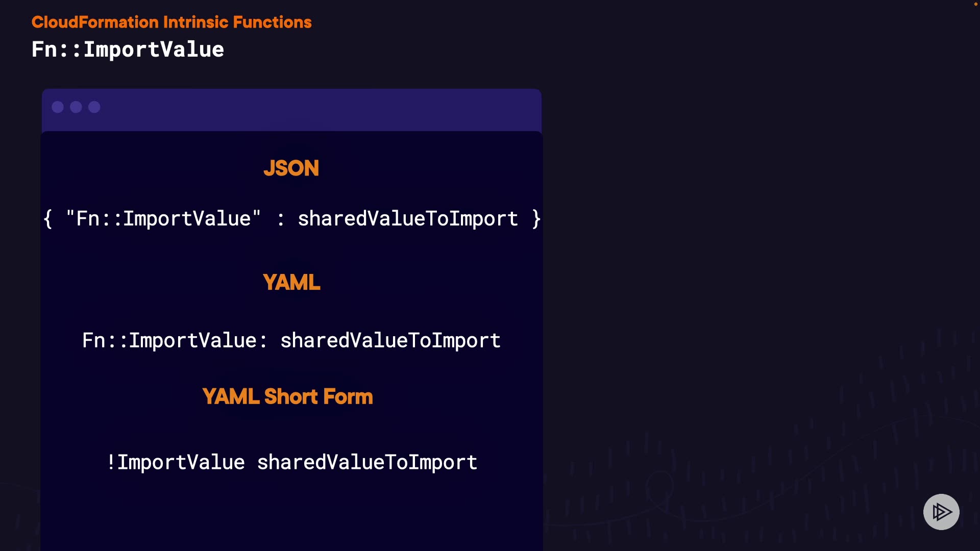The image size is (980, 551).
Task: Click the "Fn::ImportValue:" key in the YAML example
Action: click(x=175, y=340)
